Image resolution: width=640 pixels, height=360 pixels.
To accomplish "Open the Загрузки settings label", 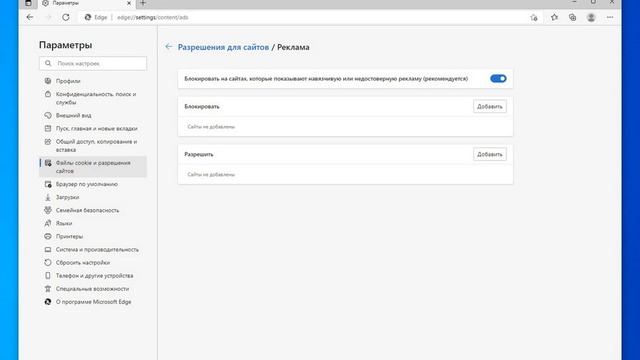I will tap(67, 197).
